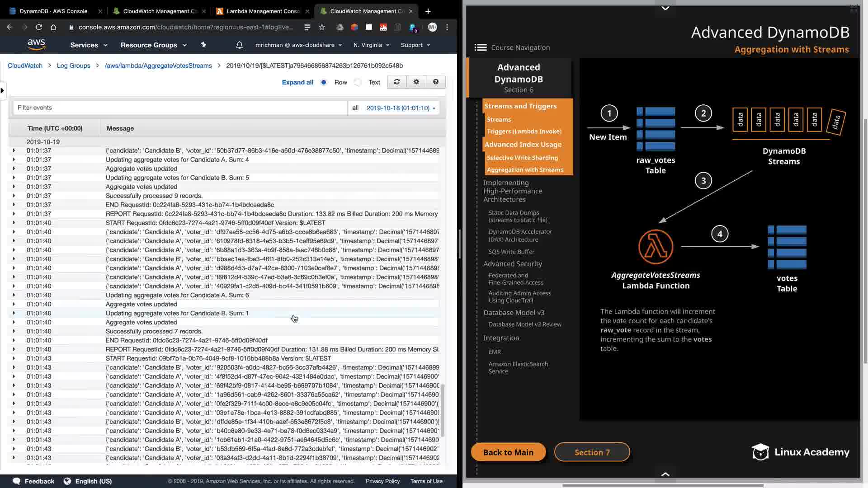The width and height of the screenshot is (868, 488).
Task: Open Course Navigation hamburger menu
Action: coord(480,47)
